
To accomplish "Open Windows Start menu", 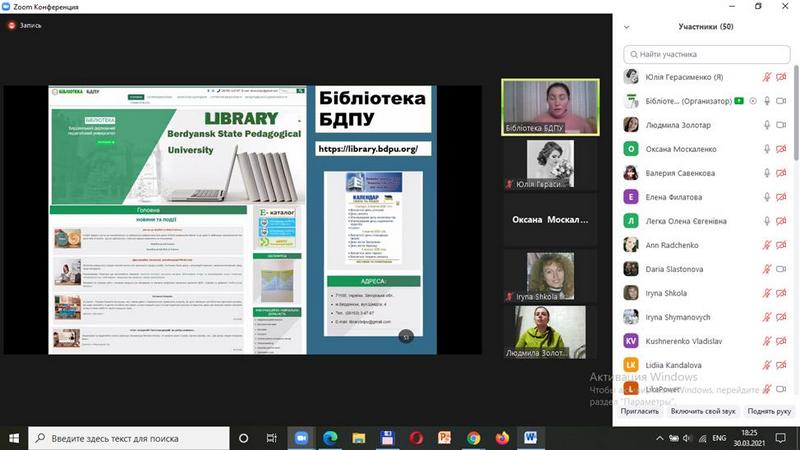I will click(14, 438).
